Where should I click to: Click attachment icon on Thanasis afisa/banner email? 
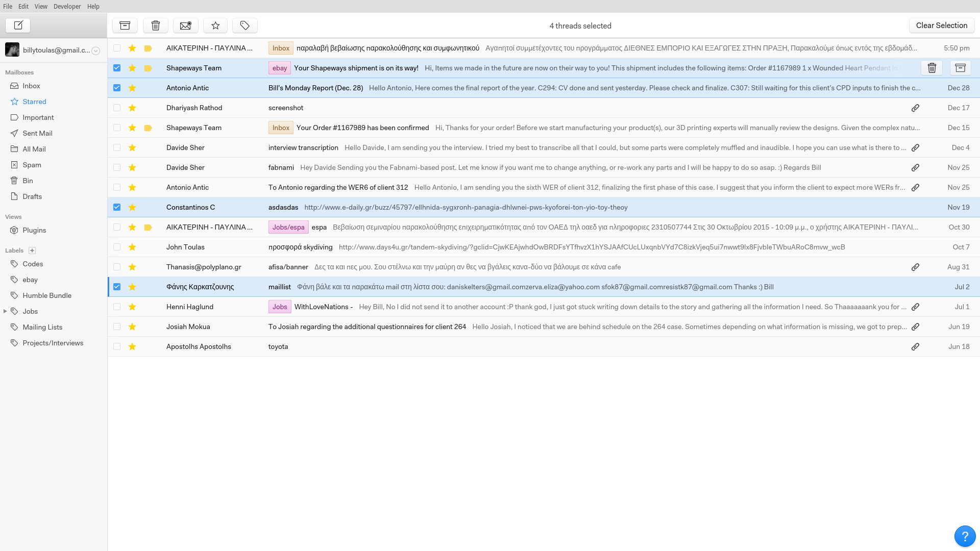pyautogui.click(x=915, y=267)
